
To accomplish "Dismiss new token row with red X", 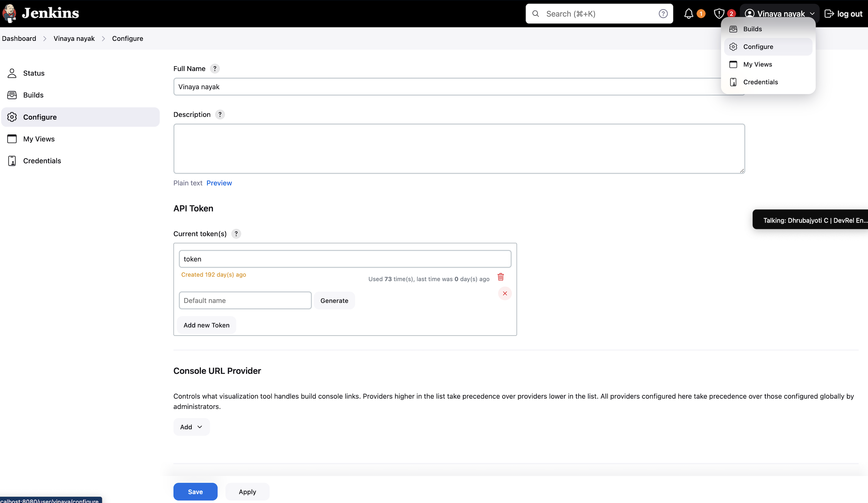I will coord(505,293).
